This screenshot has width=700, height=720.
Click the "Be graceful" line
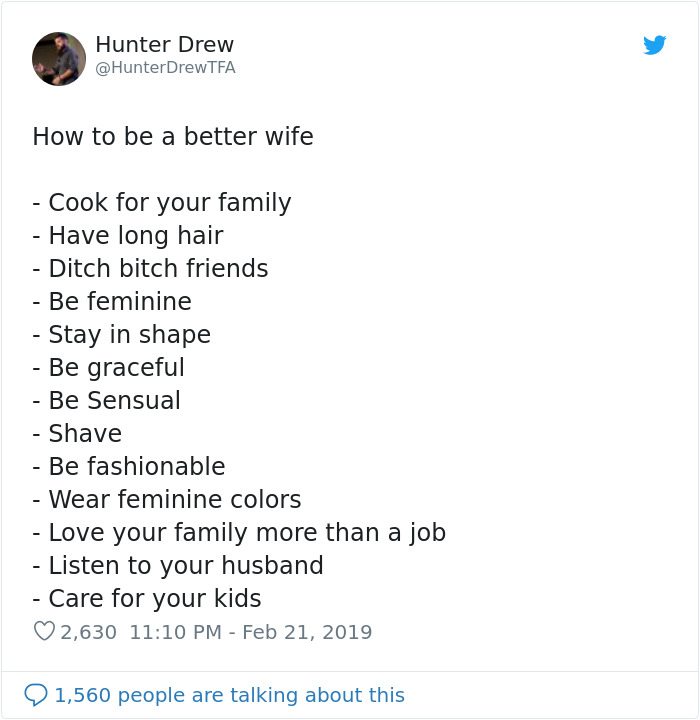pos(109,368)
